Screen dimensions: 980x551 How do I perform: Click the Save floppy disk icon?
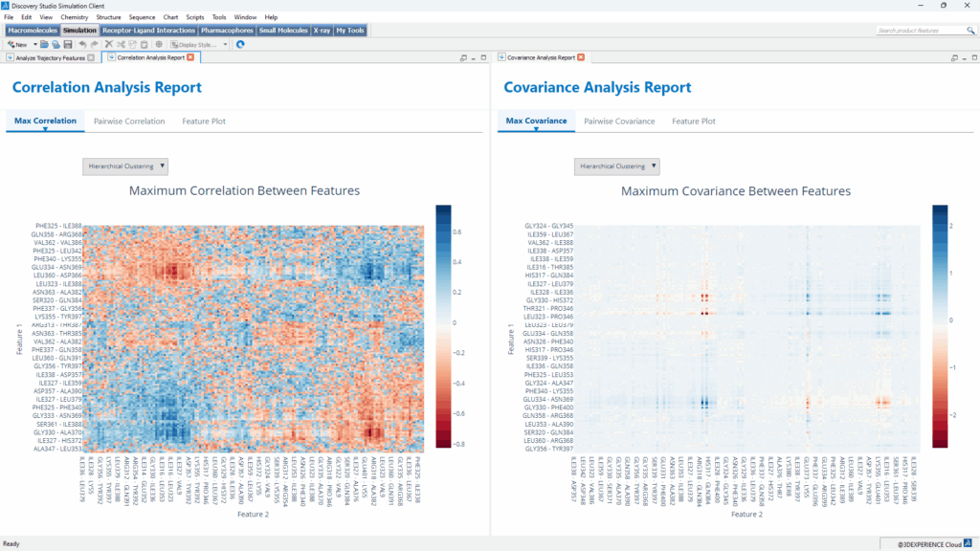point(68,44)
